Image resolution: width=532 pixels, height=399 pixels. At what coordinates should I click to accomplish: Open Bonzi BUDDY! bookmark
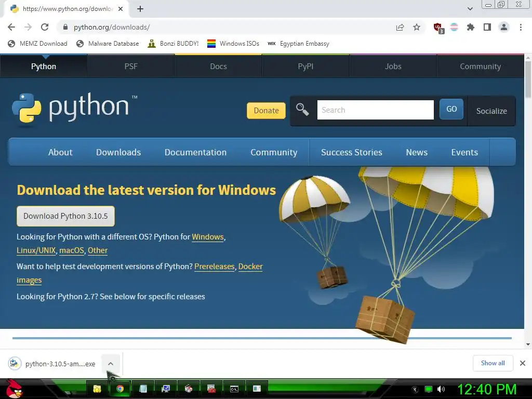tap(174, 44)
